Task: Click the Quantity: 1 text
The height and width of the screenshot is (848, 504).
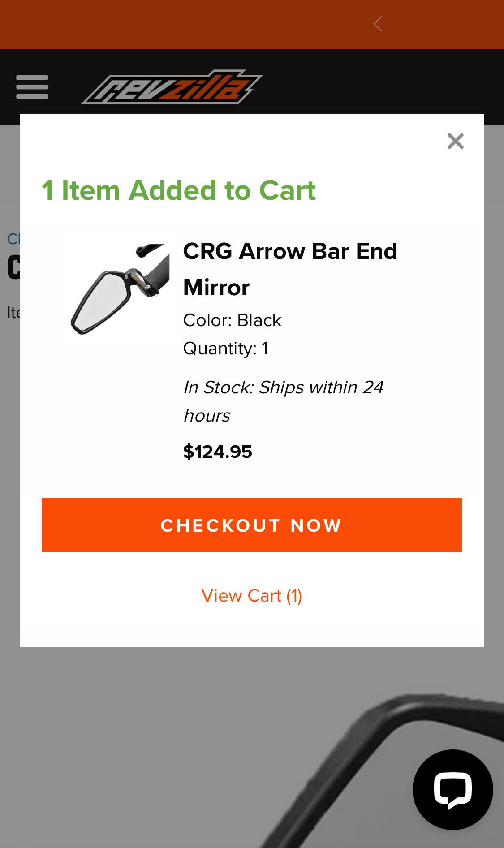Action: click(x=226, y=349)
